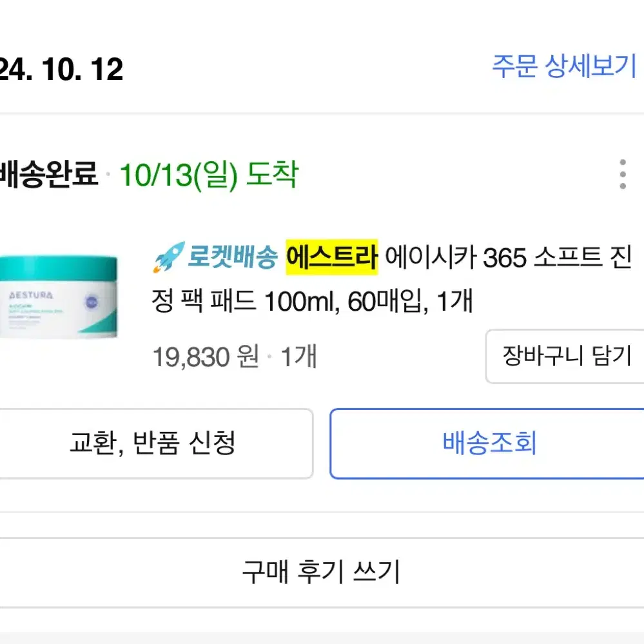Tap the 로켓배송 badge text

pos(233,257)
